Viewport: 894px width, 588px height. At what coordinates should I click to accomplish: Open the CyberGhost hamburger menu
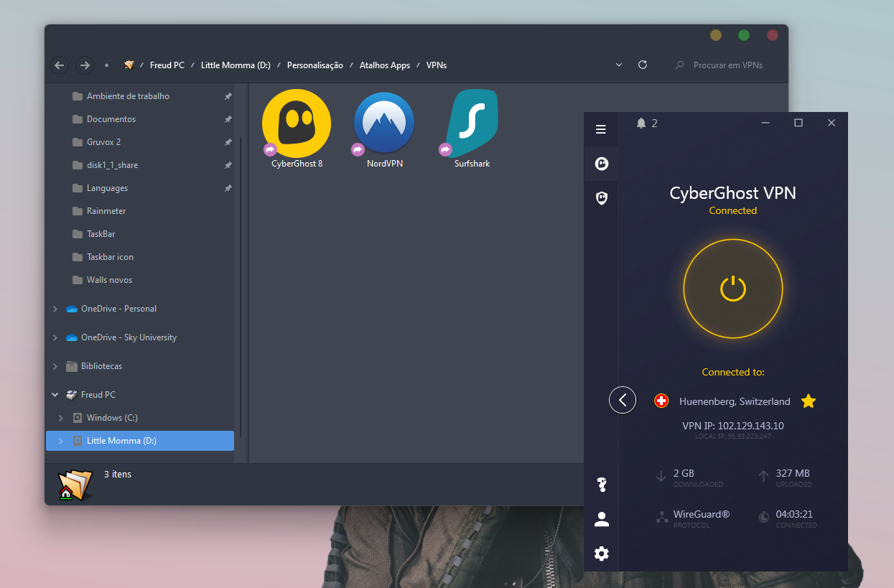click(x=601, y=129)
